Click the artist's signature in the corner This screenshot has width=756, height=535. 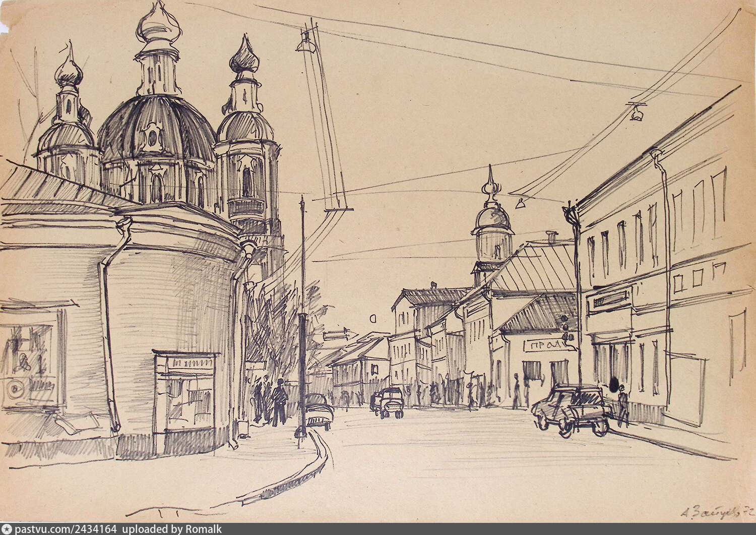[x=716, y=514]
